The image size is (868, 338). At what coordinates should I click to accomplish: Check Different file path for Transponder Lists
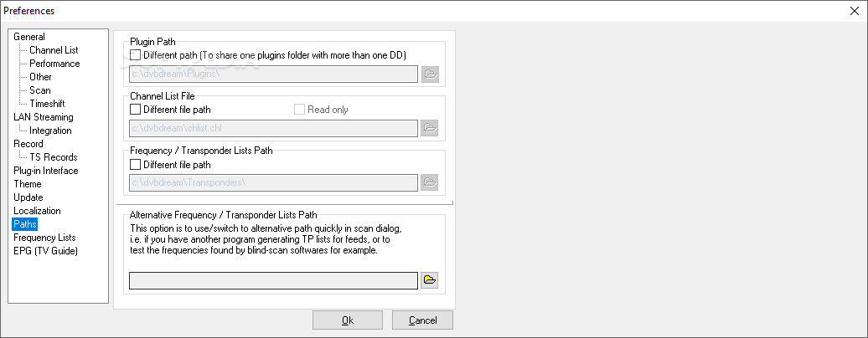[135, 164]
